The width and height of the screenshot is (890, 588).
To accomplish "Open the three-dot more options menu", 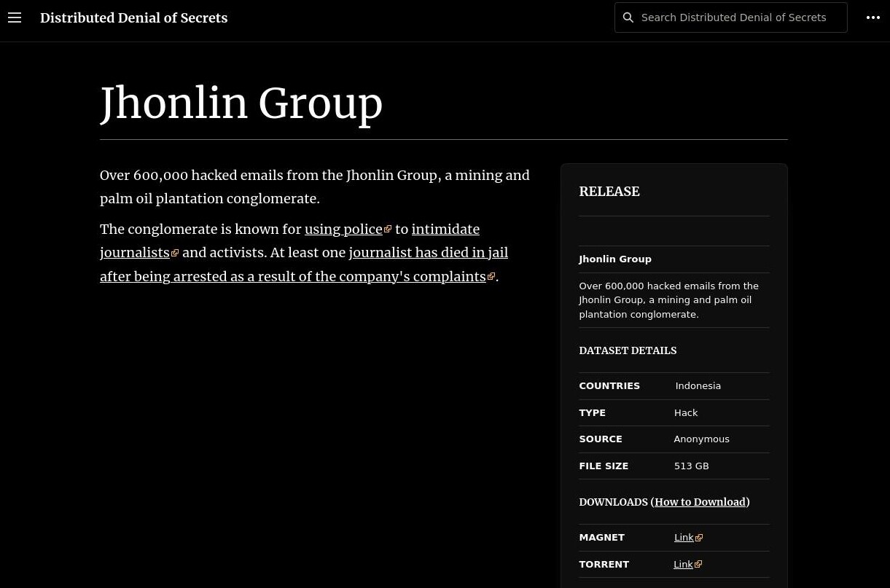I will coord(873,17).
